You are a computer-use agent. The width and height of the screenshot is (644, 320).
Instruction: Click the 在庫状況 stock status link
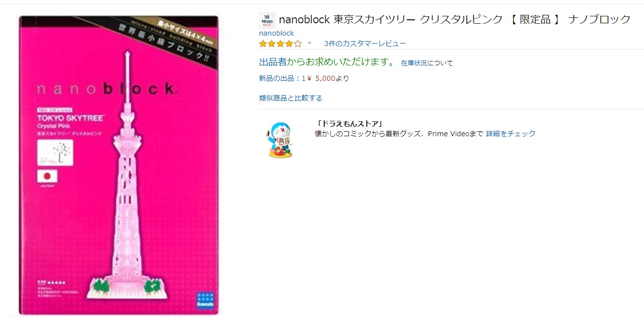point(414,63)
